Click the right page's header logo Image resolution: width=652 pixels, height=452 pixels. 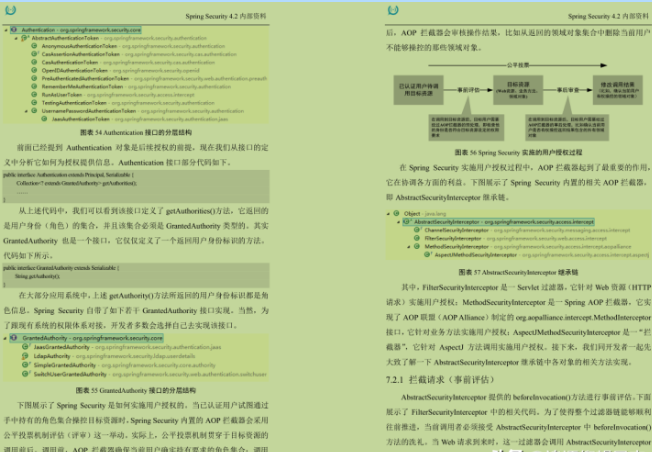pyautogui.click(x=393, y=10)
